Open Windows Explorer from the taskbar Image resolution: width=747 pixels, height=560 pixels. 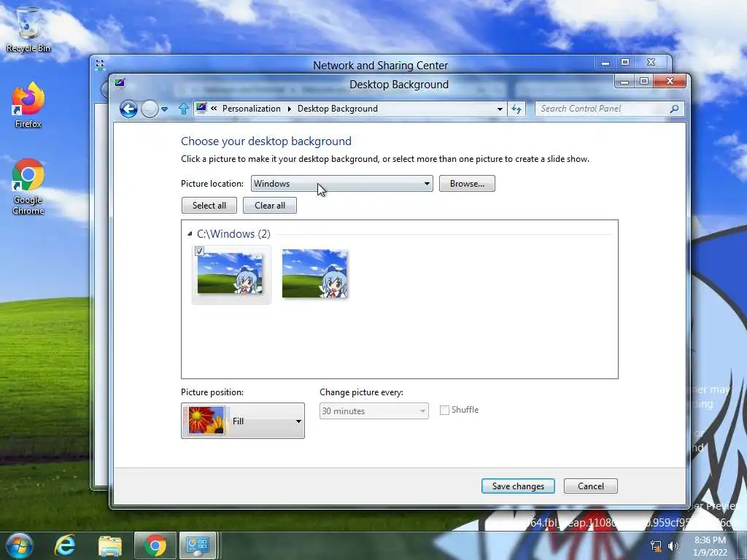coord(110,545)
